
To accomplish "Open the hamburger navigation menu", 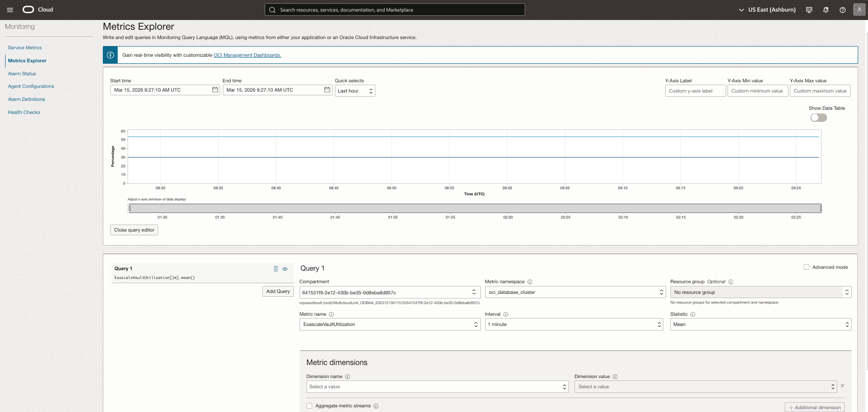I will [10, 10].
